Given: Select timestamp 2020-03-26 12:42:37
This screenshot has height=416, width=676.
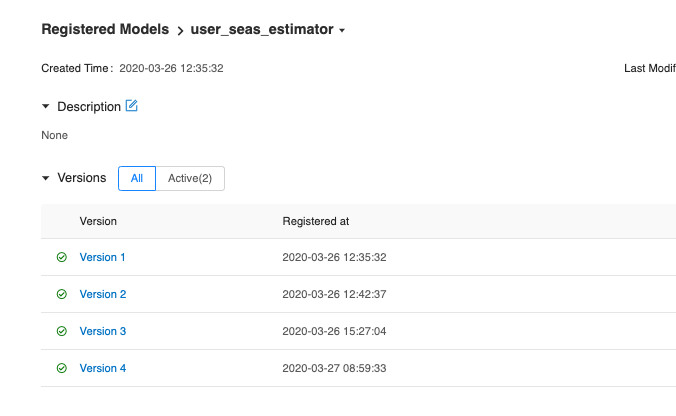Looking at the screenshot, I should pyautogui.click(x=334, y=294).
